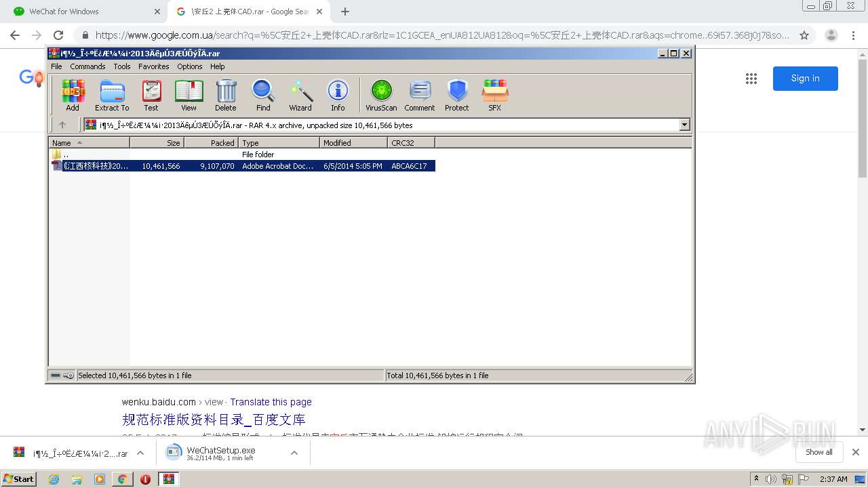Sort by the Modified column header
The width and height of the screenshot is (868, 488).
[353, 142]
